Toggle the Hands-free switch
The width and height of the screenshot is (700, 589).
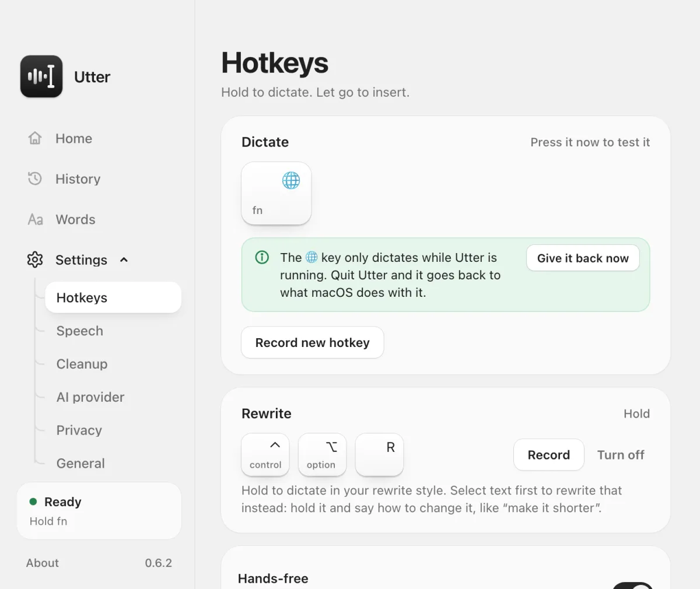[633, 585]
